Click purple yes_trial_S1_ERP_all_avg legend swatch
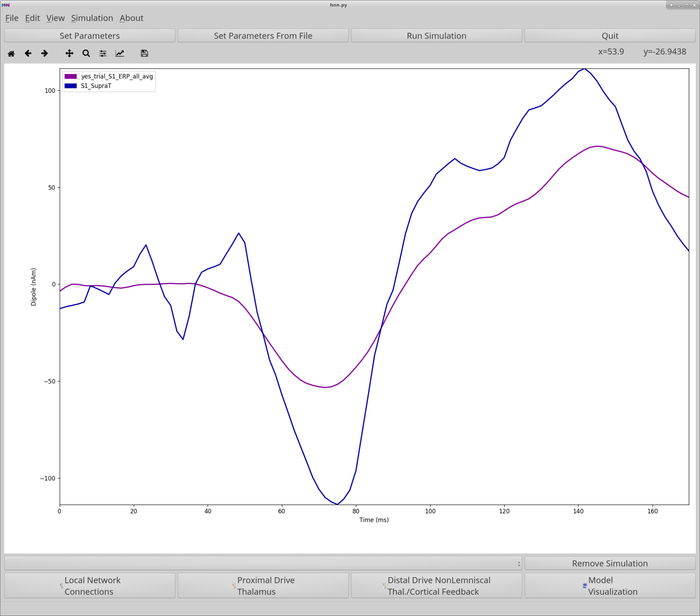The height and width of the screenshot is (616, 700). [x=71, y=76]
